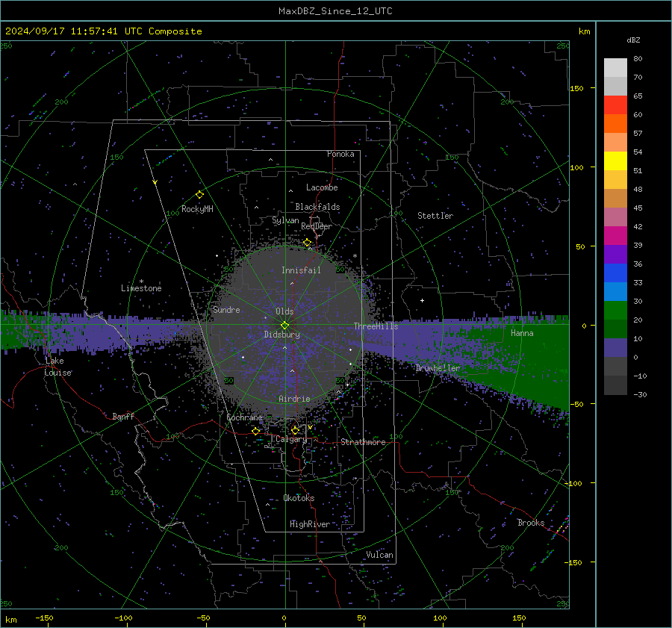Click the Cochrane town label
This screenshot has height=628, width=672.
(x=244, y=417)
